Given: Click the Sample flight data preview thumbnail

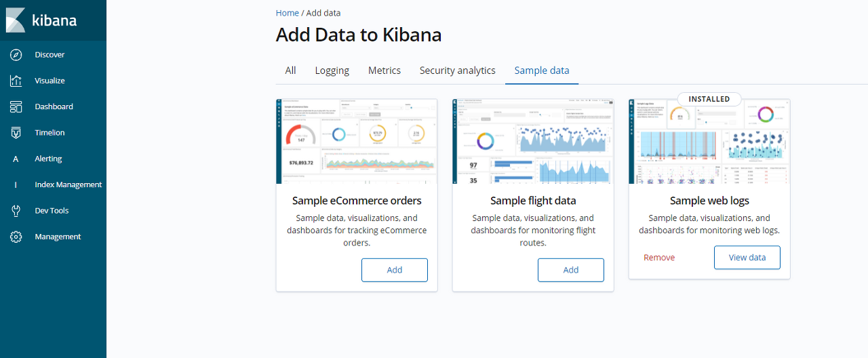Looking at the screenshot, I should pos(533,141).
